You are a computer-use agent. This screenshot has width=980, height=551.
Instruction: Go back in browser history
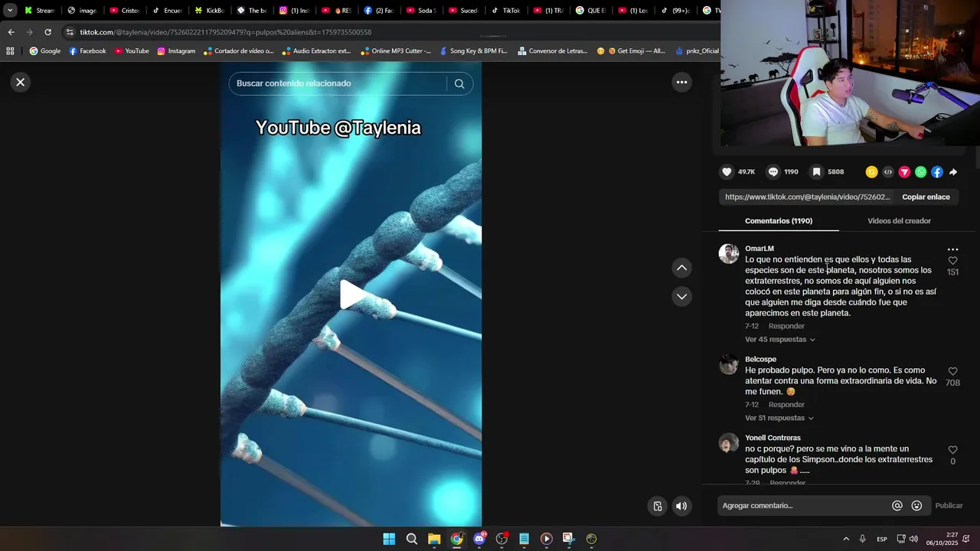pyautogui.click(x=11, y=32)
